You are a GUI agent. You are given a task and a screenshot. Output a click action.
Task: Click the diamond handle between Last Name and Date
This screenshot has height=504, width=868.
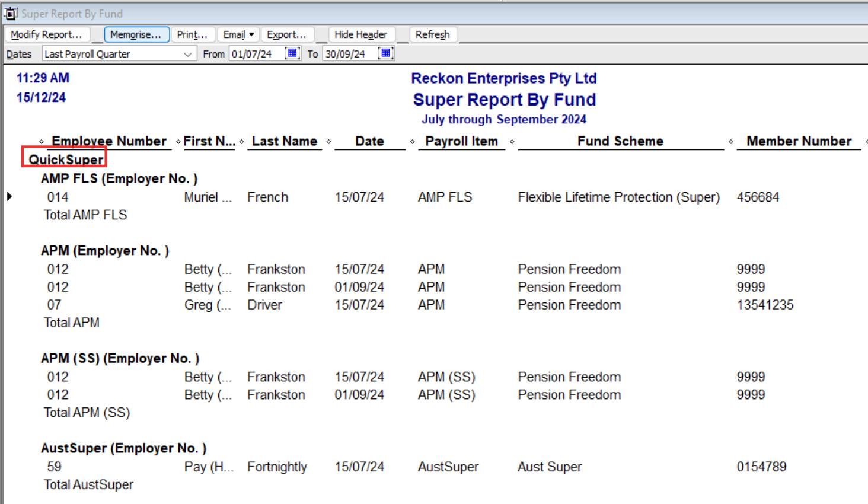328,142
